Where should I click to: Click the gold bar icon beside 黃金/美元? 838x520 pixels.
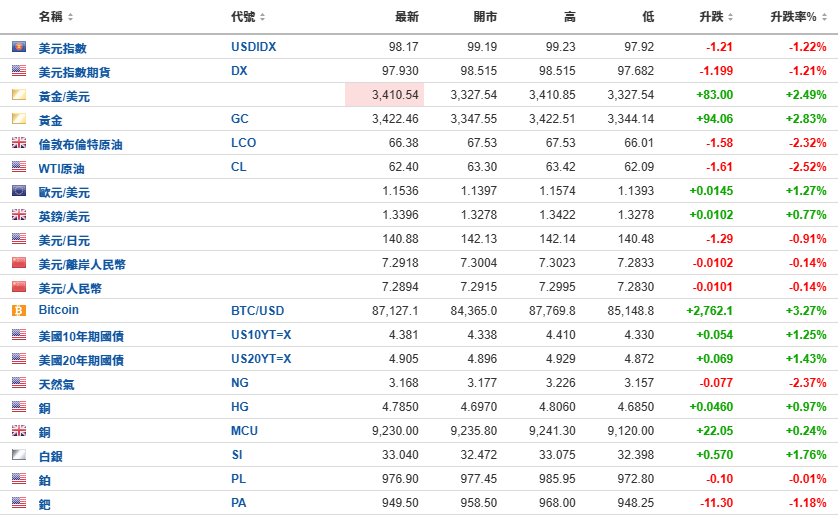(x=18, y=95)
